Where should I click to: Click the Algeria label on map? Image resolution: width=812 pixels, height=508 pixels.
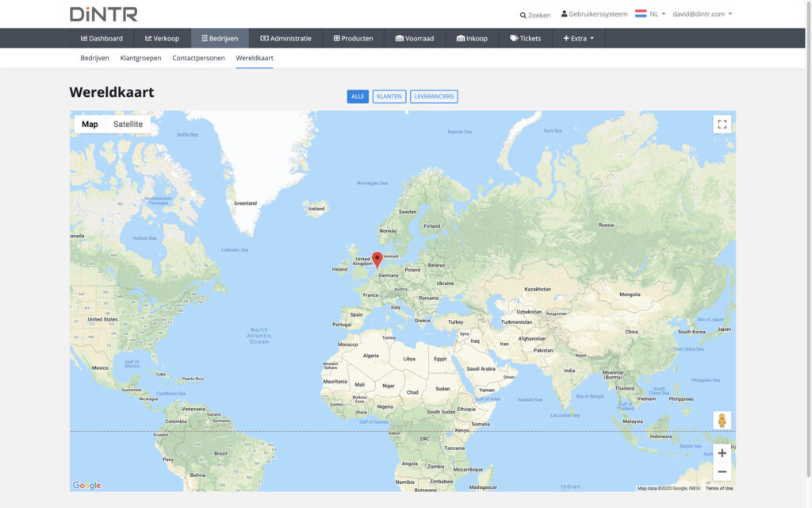coord(371,356)
